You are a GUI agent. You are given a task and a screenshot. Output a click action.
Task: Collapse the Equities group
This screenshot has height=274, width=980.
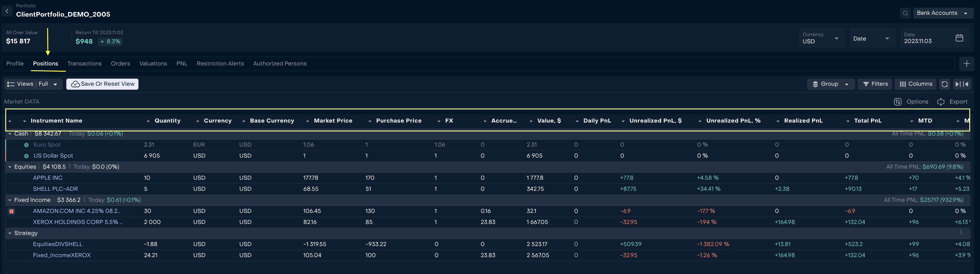(x=10, y=167)
